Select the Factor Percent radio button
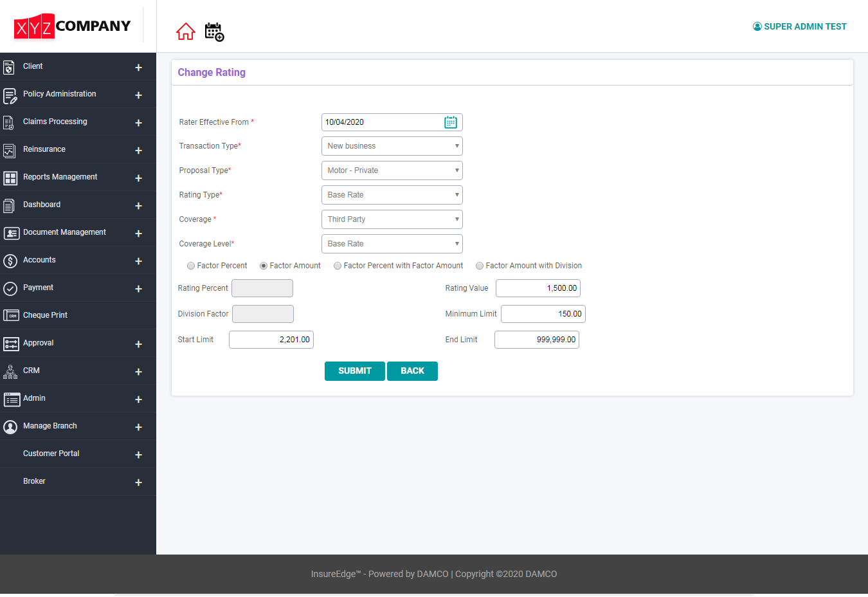Screen dimensions: 868x597 [191, 265]
